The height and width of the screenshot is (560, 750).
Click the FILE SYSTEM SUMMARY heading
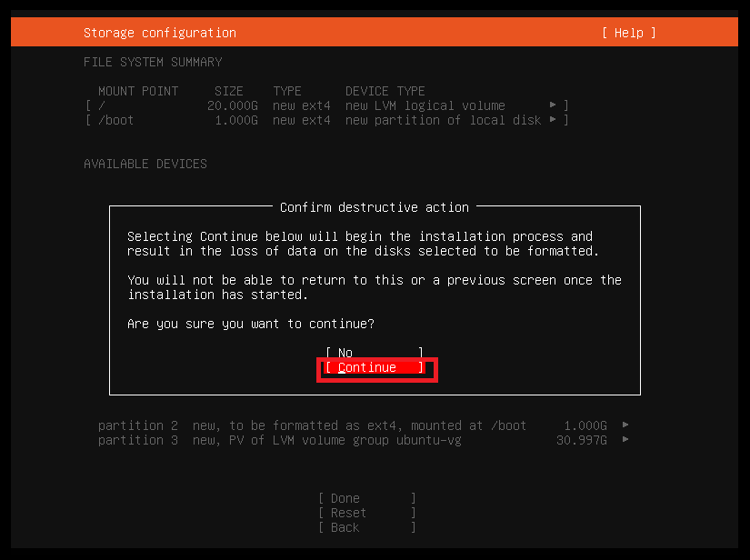pos(153,62)
